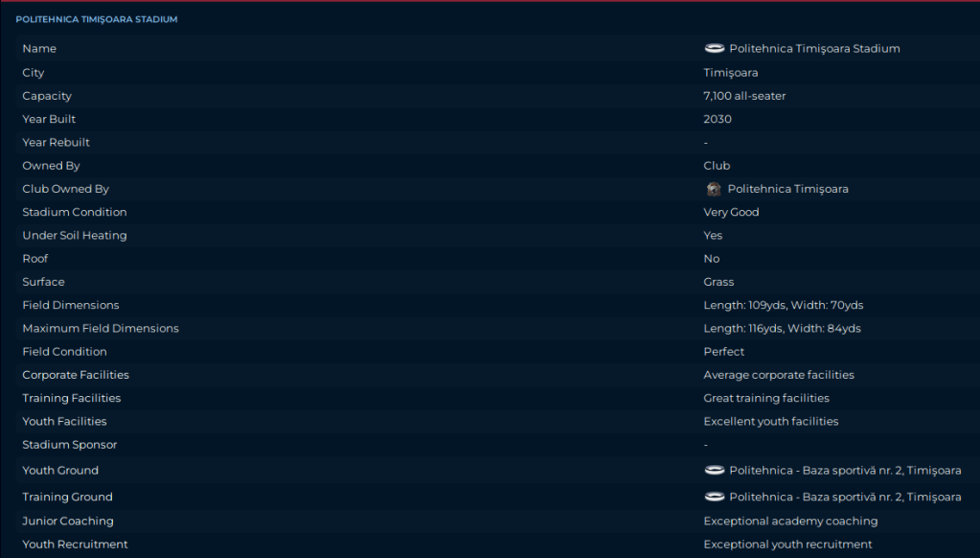Click the 7,100 all-seater capacity value
This screenshot has width=980, height=558.
click(x=744, y=96)
